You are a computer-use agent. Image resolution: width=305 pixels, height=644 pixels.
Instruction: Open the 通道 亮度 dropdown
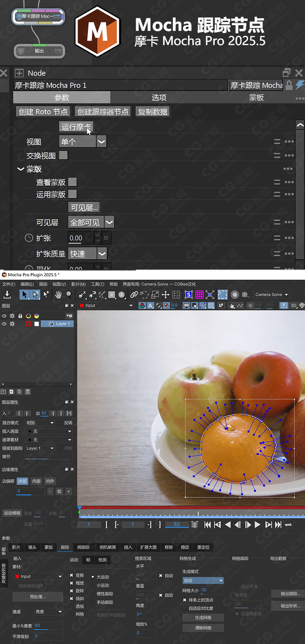[x=48, y=611]
